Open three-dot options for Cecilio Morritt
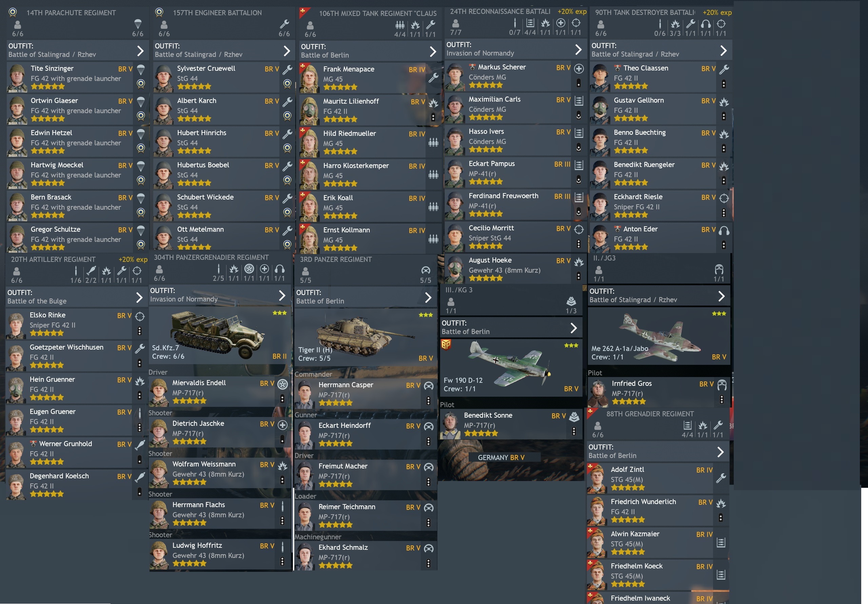Screen dimensions: 868x604 click(578, 244)
